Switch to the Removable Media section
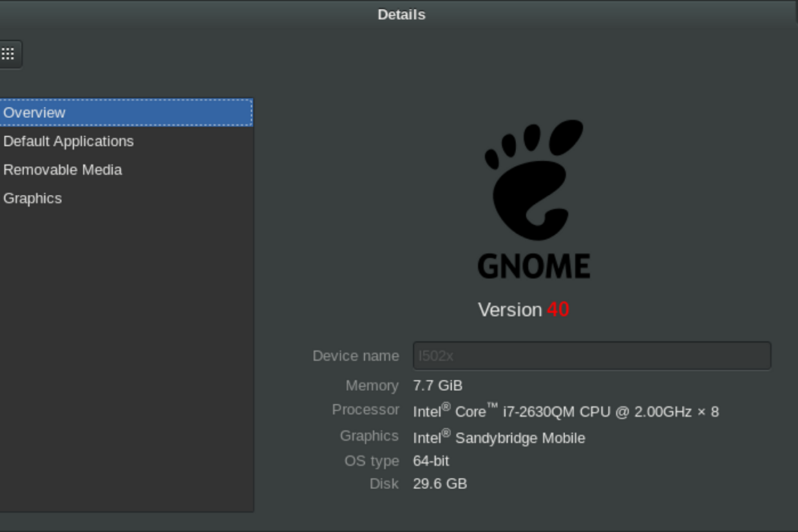The width and height of the screenshot is (798, 532). (x=62, y=170)
